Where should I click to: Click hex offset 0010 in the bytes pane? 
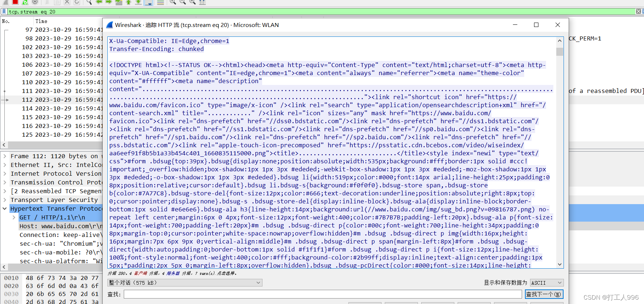(11, 278)
